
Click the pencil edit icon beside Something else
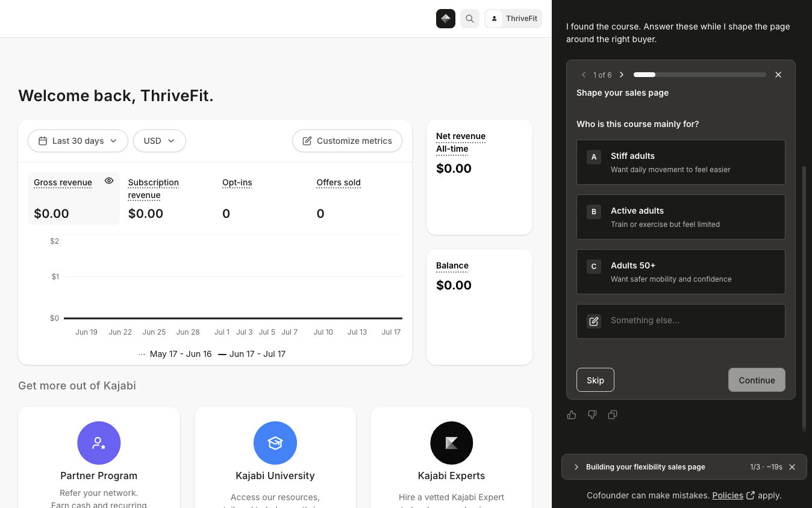pyautogui.click(x=594, y=321)
